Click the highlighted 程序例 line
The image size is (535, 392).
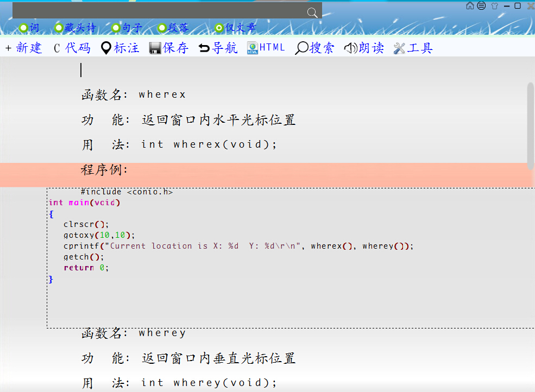[x=104, y=169]
